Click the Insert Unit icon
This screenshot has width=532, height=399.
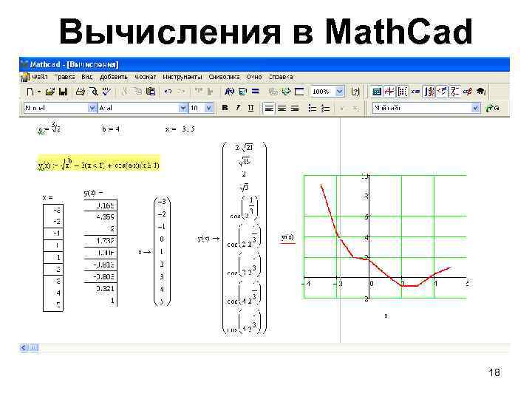243,92
